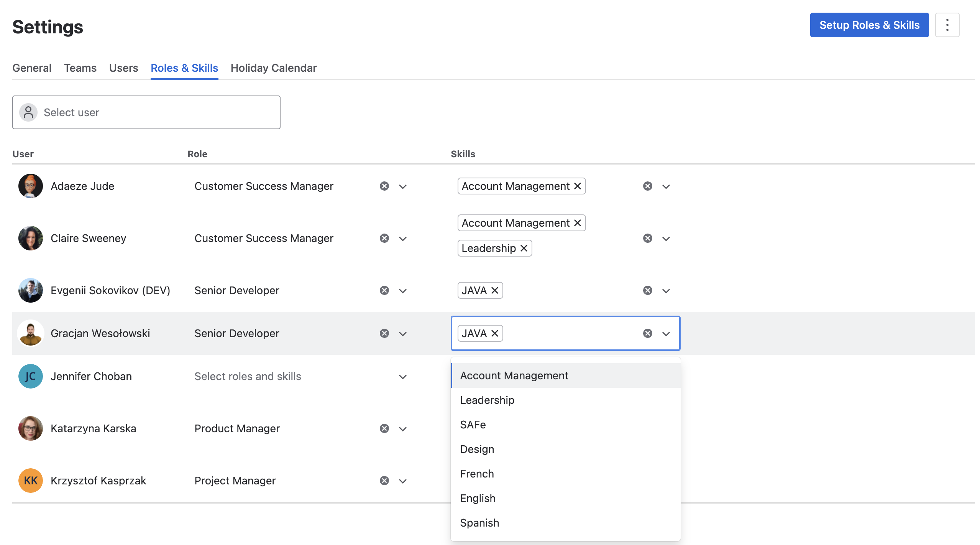Select Leadership from the skills list

[x=487, y=400]
